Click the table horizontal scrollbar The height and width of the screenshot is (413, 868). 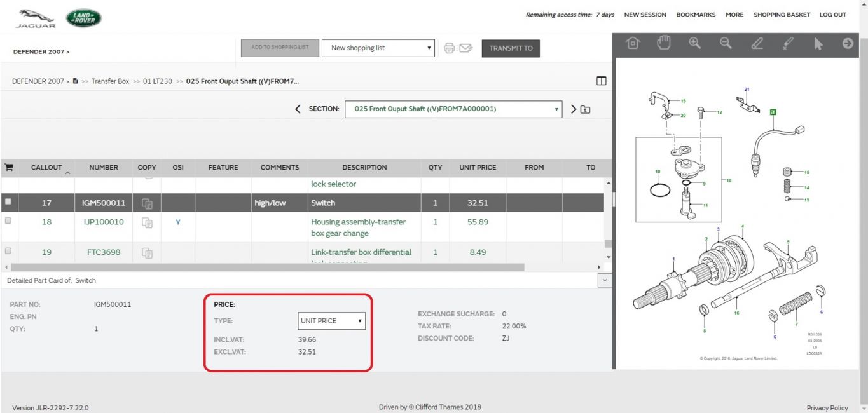(267, 267)
